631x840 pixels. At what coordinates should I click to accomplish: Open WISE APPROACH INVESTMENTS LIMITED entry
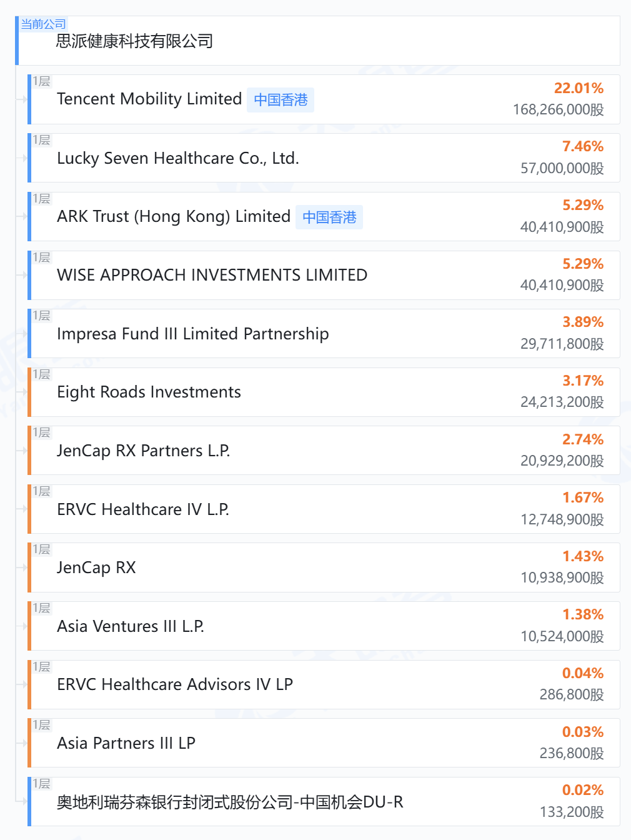tap(212, 275)
